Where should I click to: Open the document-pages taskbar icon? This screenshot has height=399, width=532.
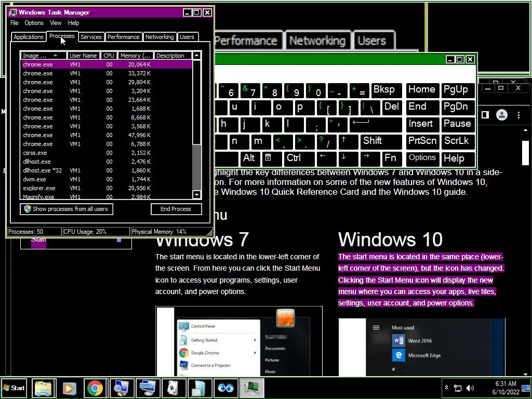199,388
